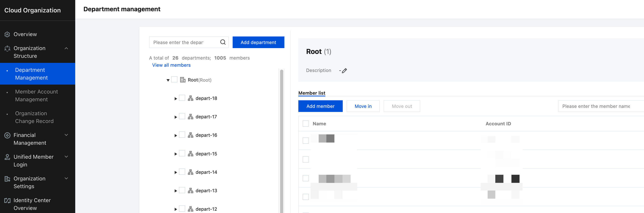Click the Organization Structure sidebar icon

coord(7,48)
